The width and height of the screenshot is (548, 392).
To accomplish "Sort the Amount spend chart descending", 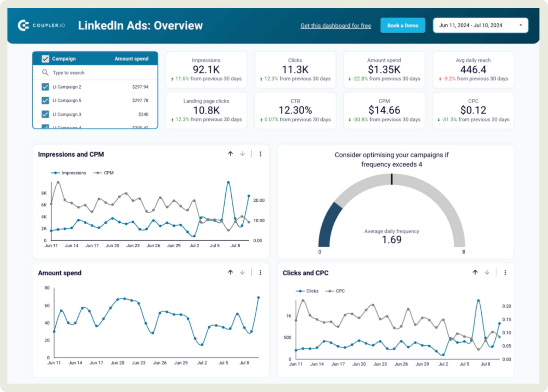I will tap(242, 272).
